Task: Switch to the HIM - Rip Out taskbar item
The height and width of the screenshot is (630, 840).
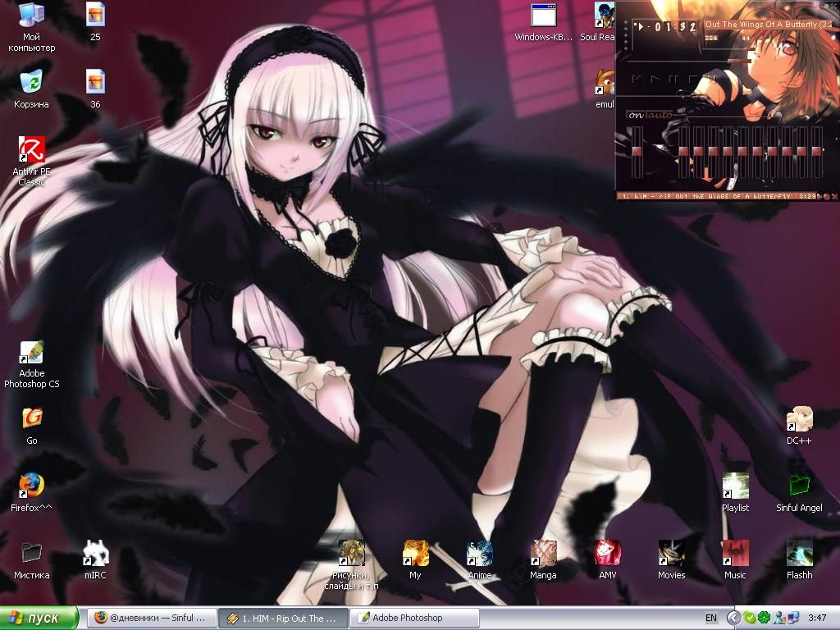Action: point(283,619)
